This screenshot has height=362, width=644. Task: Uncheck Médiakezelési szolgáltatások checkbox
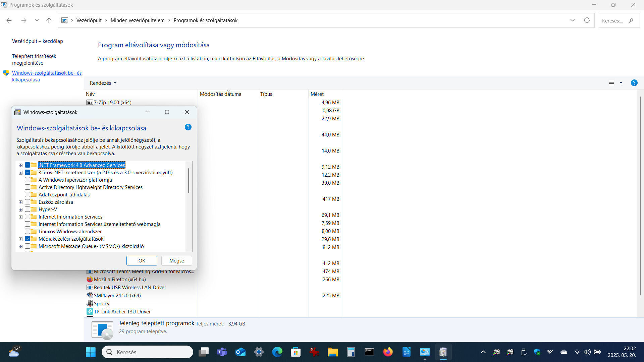click(x=28, y=239)
